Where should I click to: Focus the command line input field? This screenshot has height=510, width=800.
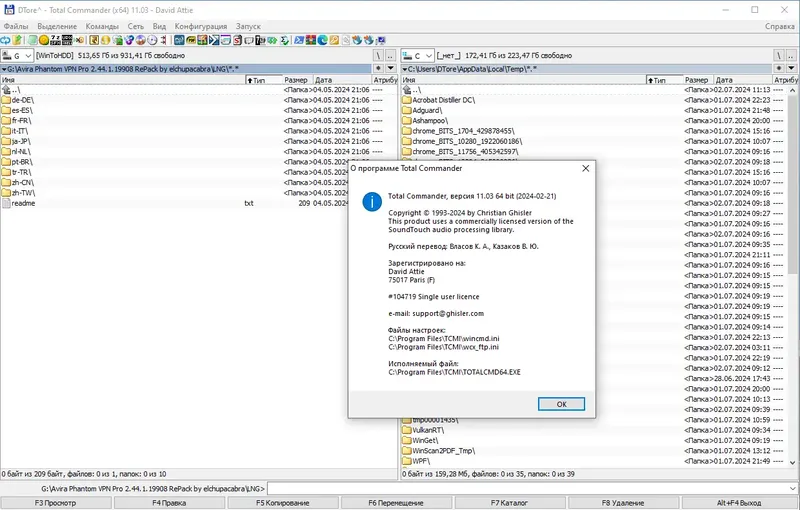click(x=527, y=489)
